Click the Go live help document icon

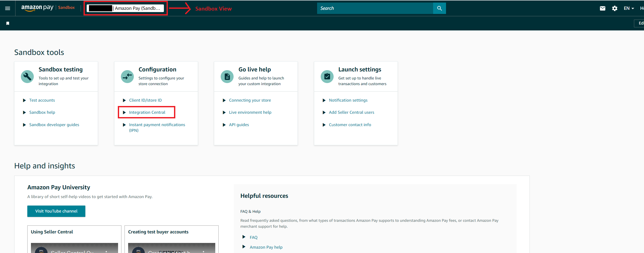pos(227,76)
